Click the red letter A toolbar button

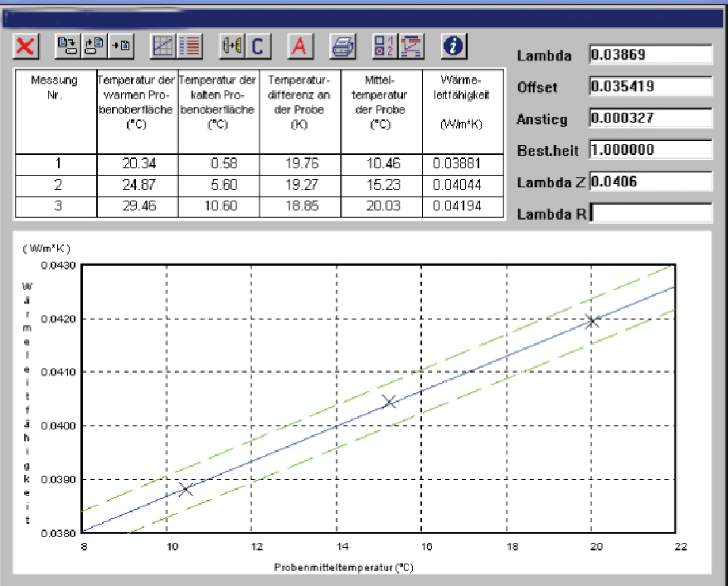(300, 46)
